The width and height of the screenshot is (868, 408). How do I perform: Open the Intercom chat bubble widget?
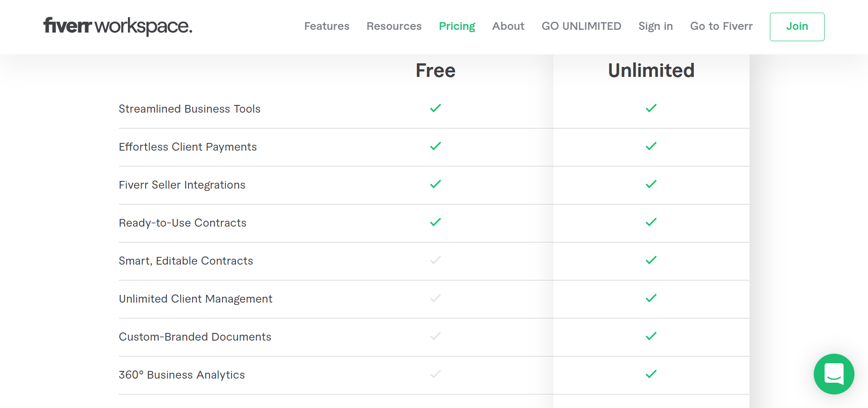(x=834, y=374)
